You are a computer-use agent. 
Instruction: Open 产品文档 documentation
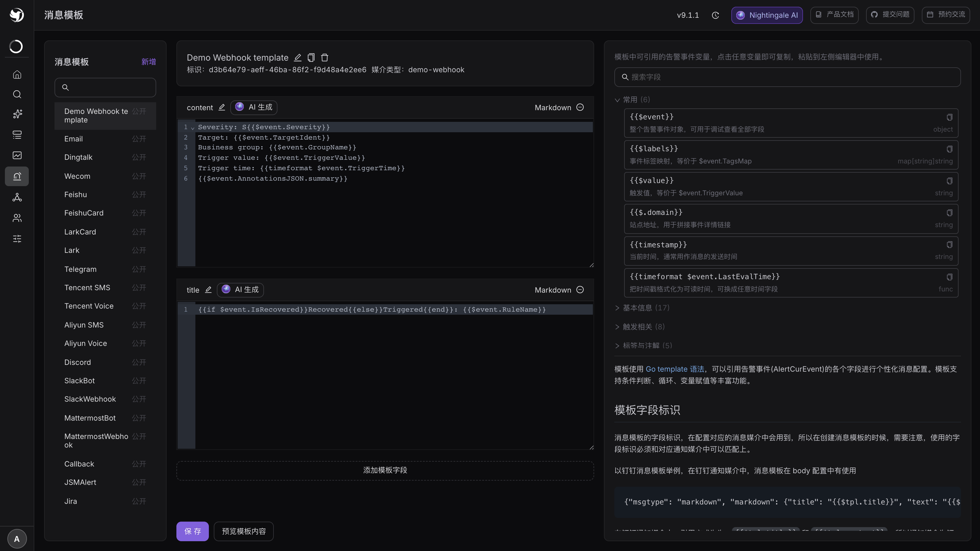pos(834,15)
